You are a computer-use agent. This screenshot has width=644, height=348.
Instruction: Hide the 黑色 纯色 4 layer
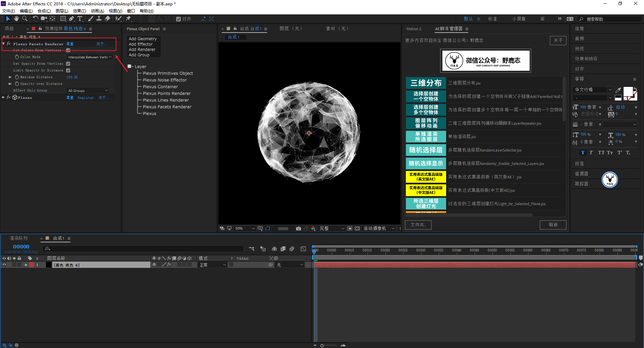pyautogui.click(x=4, y=265)
